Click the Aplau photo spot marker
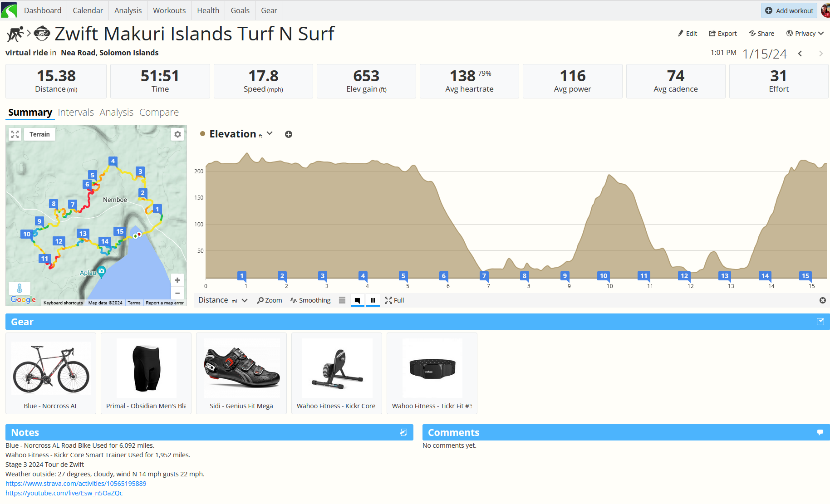Image resolution: width=830 pixels, height=504 pixels. tap(102, 271)
